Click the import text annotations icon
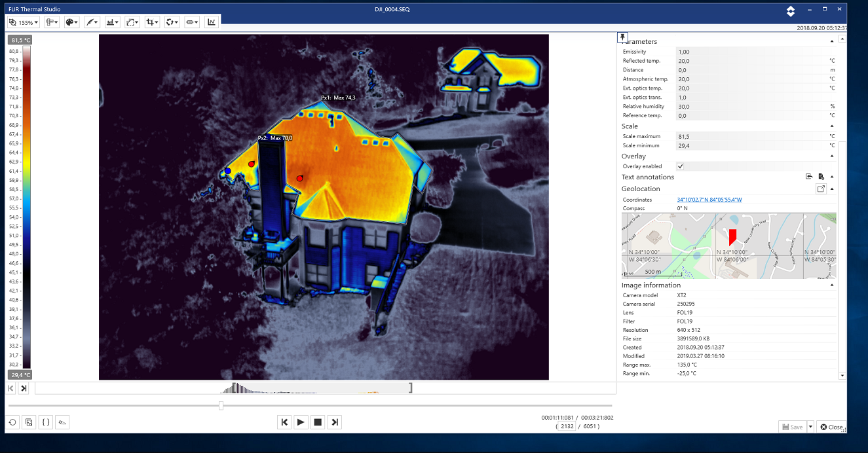 point(809,177)
